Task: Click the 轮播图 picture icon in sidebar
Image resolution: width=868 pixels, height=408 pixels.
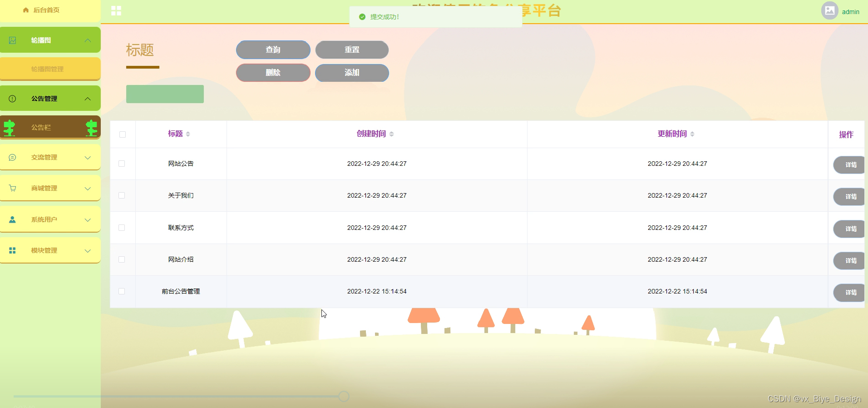Action: click(x=12, y=40)
